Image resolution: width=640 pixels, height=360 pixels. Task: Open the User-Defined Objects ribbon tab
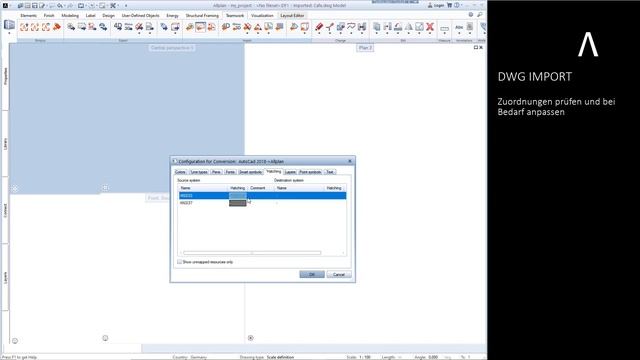(x=140, y=16)
